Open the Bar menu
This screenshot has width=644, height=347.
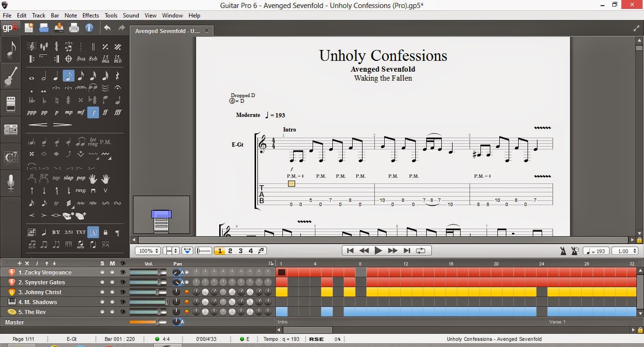55,15
